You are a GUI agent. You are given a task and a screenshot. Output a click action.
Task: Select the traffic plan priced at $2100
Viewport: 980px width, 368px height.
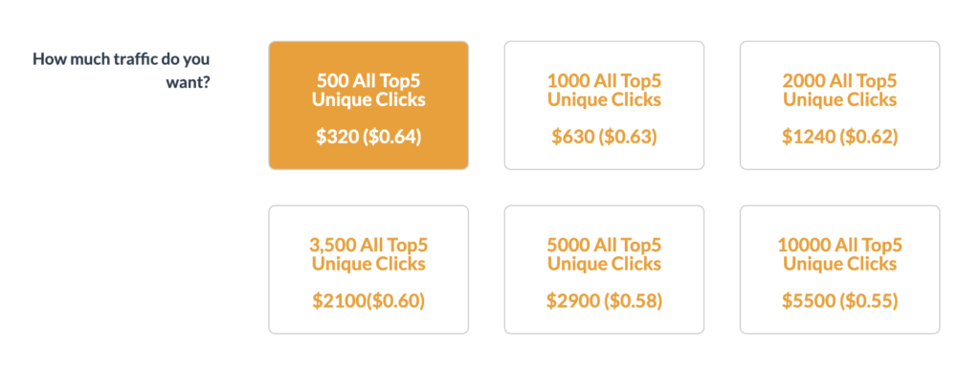[368, 270]
